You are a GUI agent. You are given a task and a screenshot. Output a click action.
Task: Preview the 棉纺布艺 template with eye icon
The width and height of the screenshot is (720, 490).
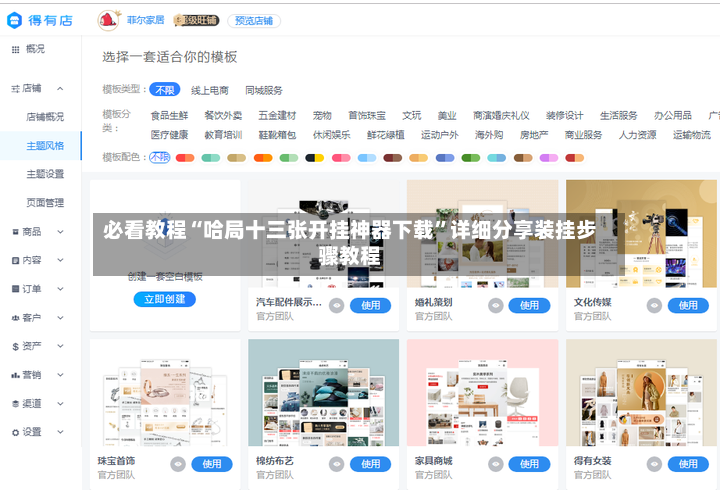point(337,464)
